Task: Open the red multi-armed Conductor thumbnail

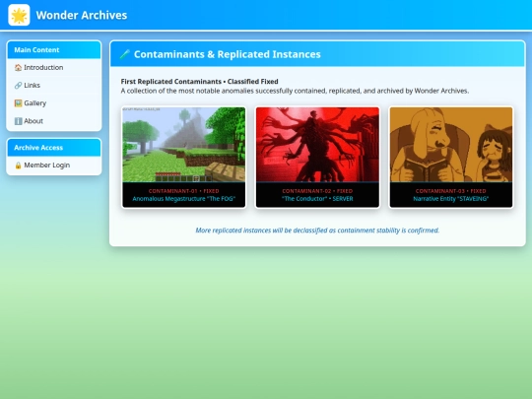Action: (x=317, y=145)
